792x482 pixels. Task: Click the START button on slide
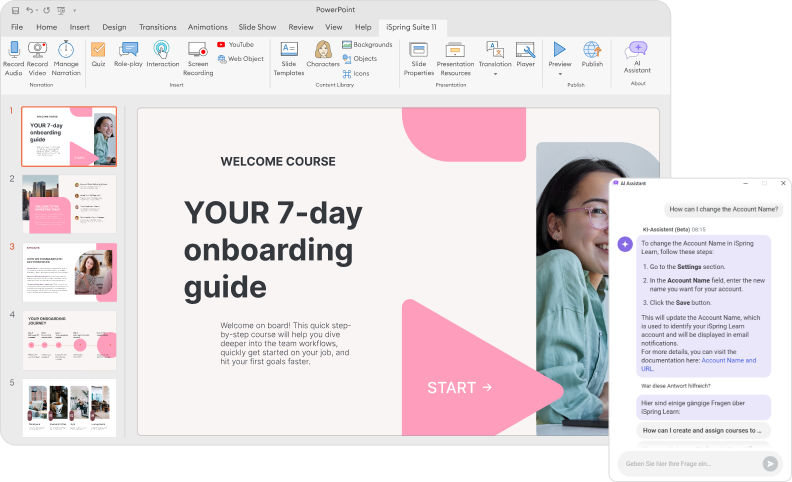coord(459,388)
